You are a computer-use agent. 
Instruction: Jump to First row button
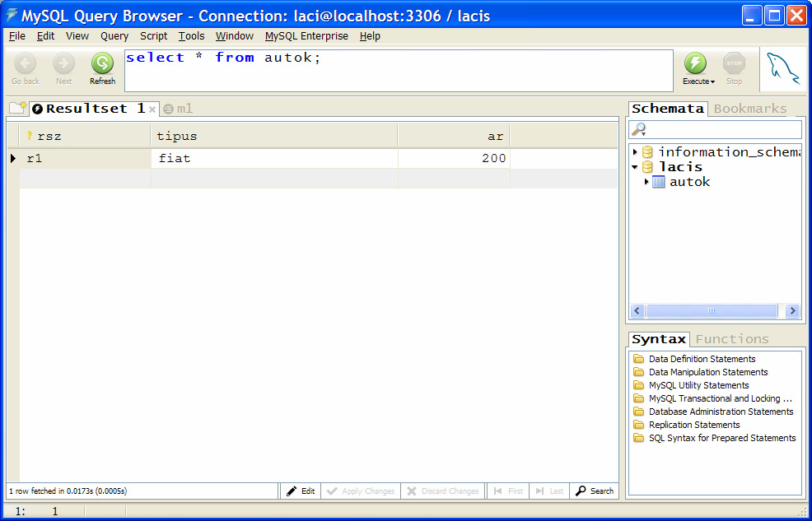pyautogui.click(x=508, y=491)
